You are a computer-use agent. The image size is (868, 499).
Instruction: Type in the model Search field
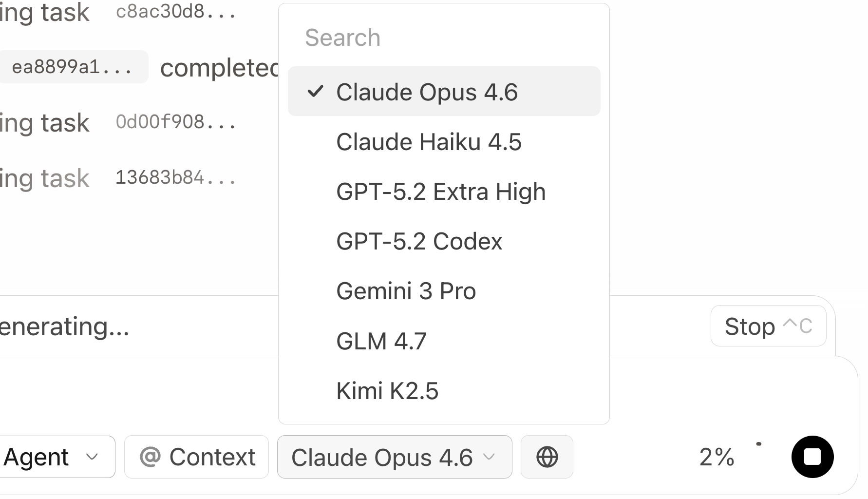(443, 38)
